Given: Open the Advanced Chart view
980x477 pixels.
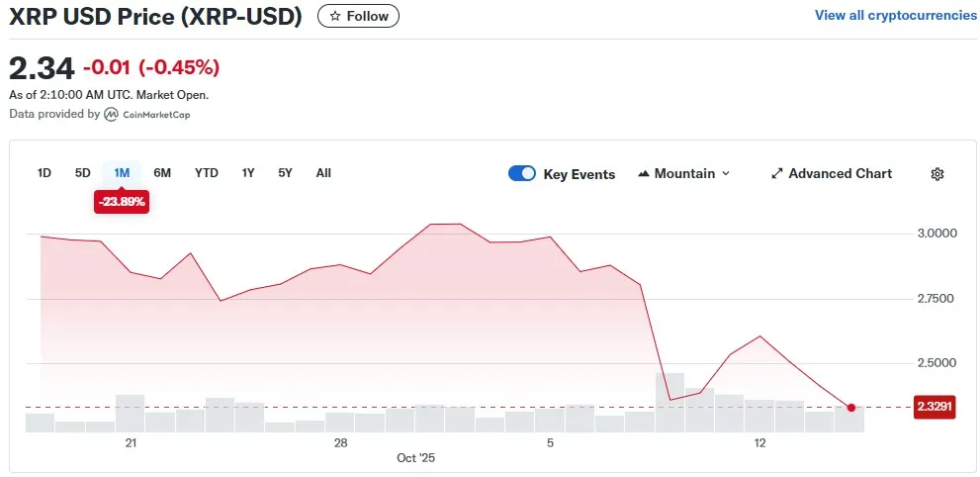Looking at the screenshot, I should [840, 174].
